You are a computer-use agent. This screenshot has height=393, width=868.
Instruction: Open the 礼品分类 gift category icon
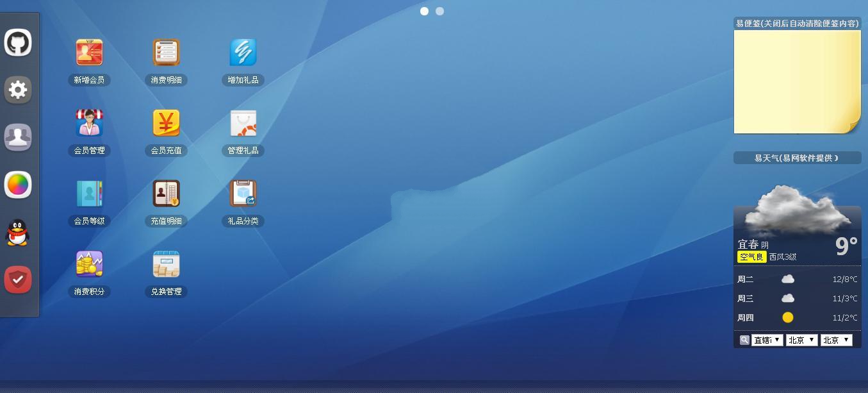pyautogui.click(x=243, y=194)
